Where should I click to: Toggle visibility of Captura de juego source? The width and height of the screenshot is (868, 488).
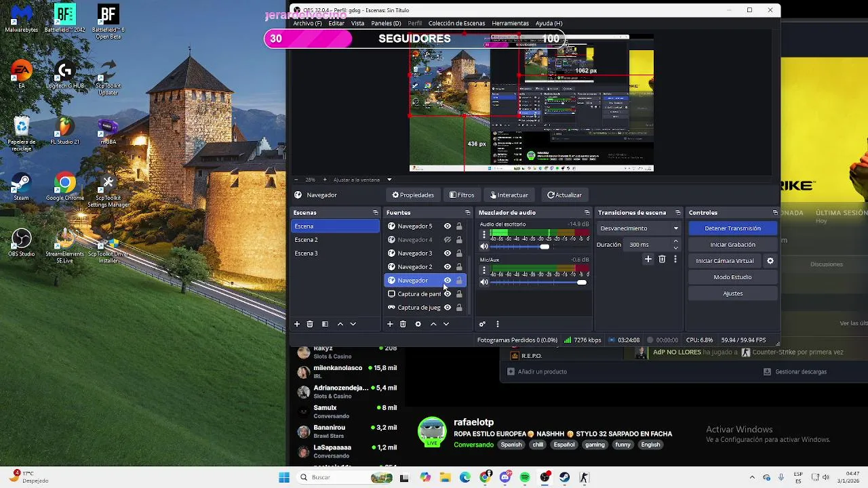tap(447, 308)
